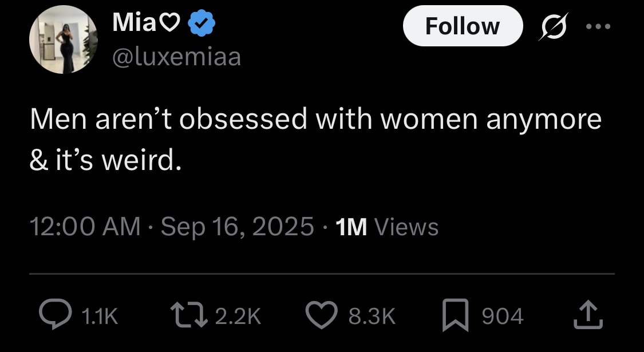Click the 12:00 AM timestamp
644x352 pixels.
click(85, 227)
